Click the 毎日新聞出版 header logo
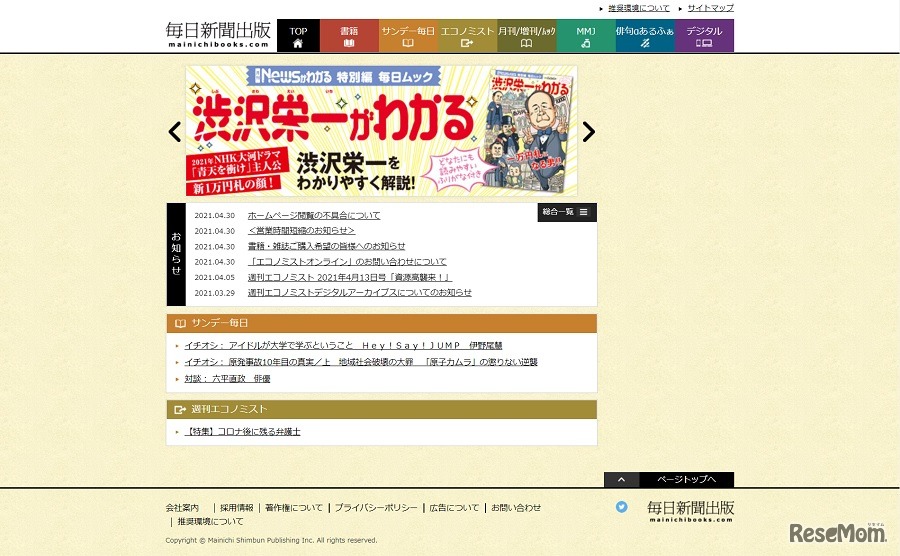Image resolution: width=900 pixels, height=556 pixels. [218, 34]
